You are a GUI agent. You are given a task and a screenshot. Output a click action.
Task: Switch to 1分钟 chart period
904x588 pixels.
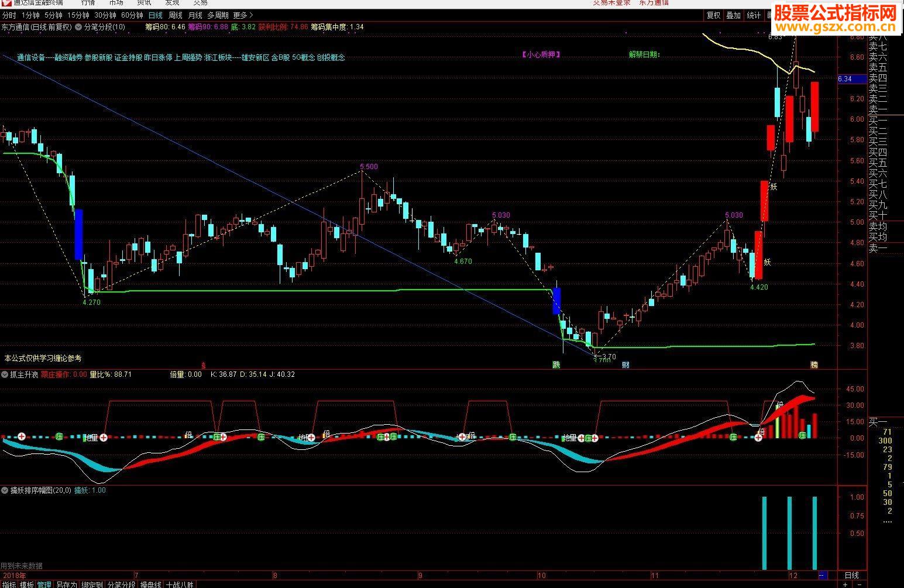tap(30, 15)
